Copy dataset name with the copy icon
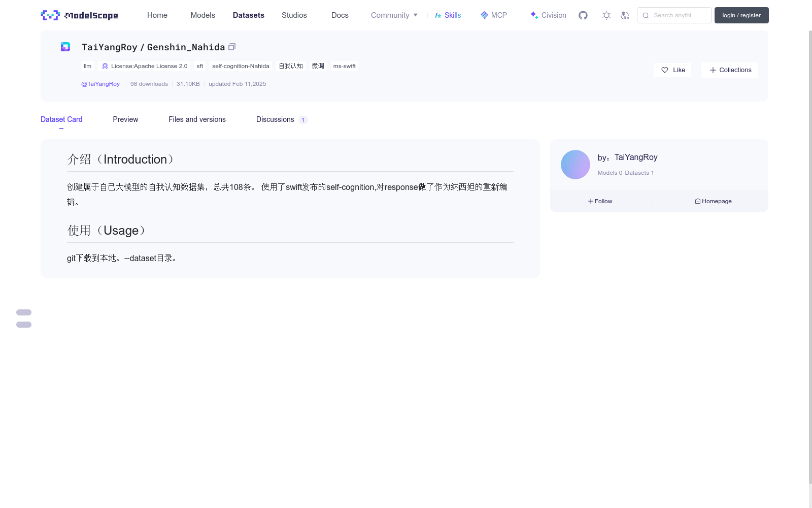 click(232, 47)
